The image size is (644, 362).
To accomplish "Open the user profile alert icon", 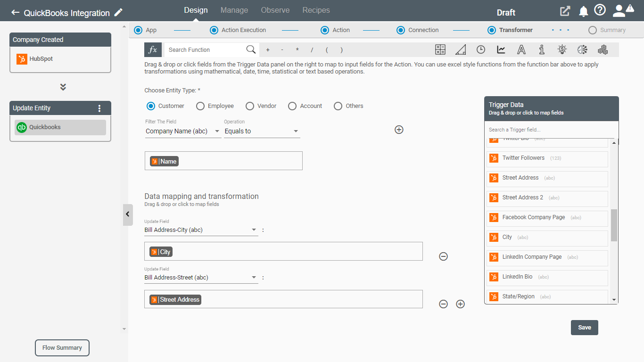I will 623,10.
